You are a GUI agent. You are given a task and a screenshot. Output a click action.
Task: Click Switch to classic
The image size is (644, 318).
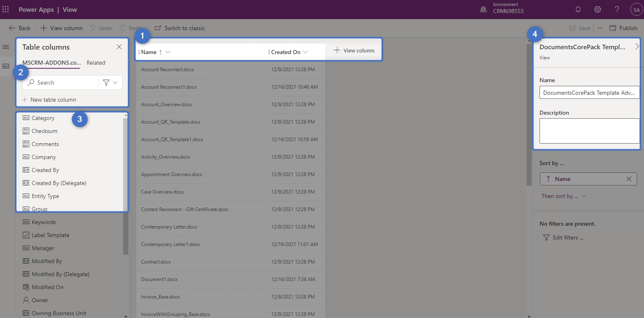pos(180,28)
